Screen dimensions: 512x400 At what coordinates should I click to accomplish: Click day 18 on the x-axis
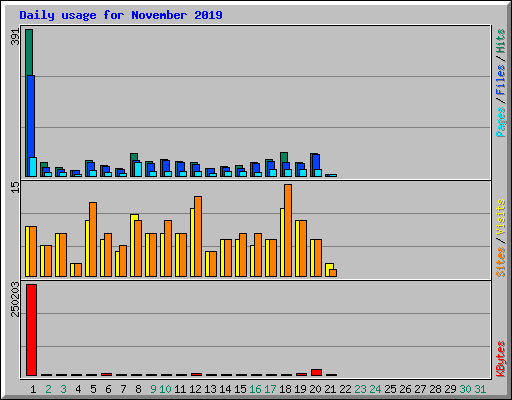[285, 389]
